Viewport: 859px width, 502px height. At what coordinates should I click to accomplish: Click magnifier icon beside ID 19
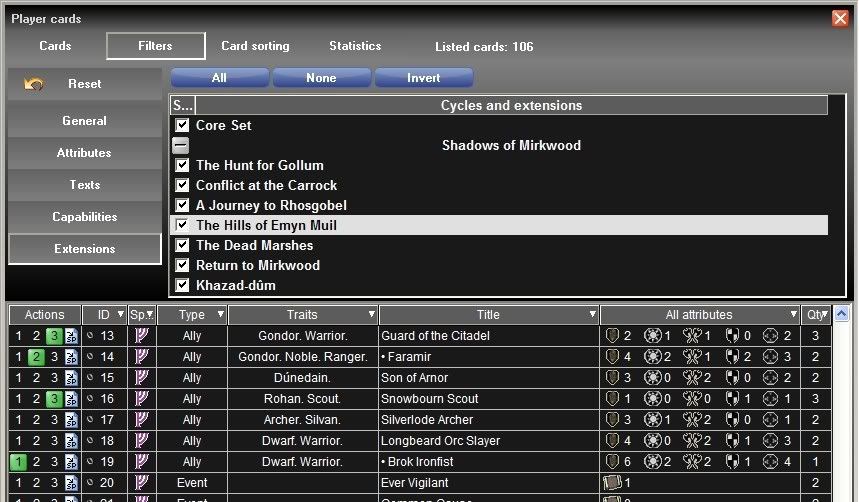tap(90, 461)
